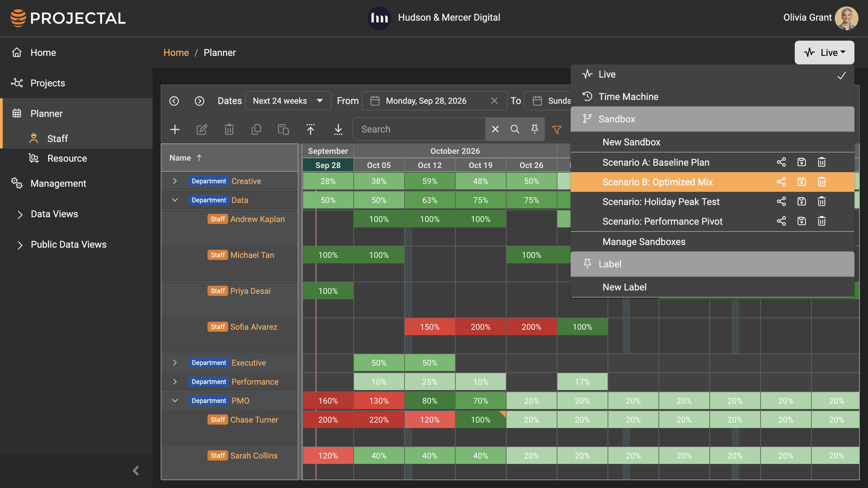Expand the Executive department row

coord(175,363)
